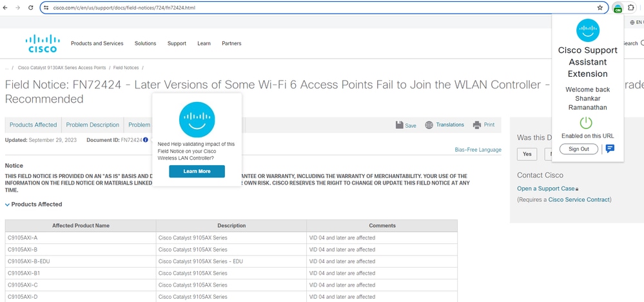This screenshot has height=302, width=644.
Task: Click Cisco Catalyst 9130AX Series breadcrumb
Action: 62,68
